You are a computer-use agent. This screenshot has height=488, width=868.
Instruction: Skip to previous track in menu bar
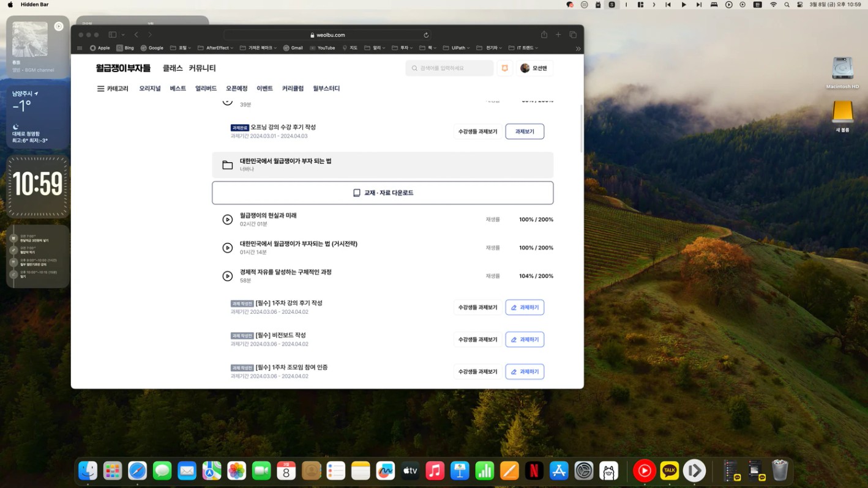668,5
